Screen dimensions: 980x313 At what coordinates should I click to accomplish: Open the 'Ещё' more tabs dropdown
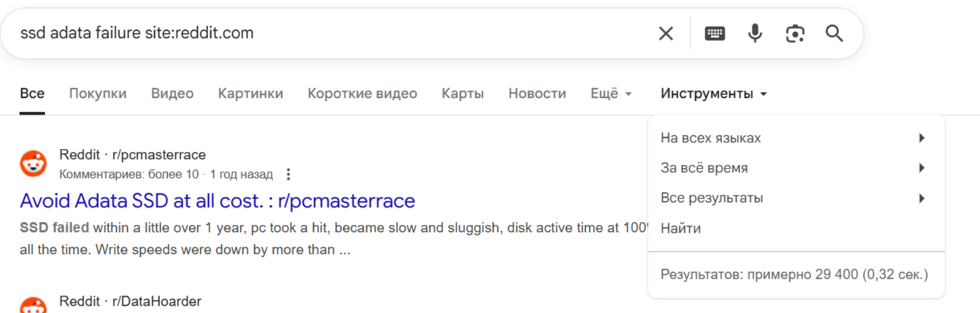[611, 93]
